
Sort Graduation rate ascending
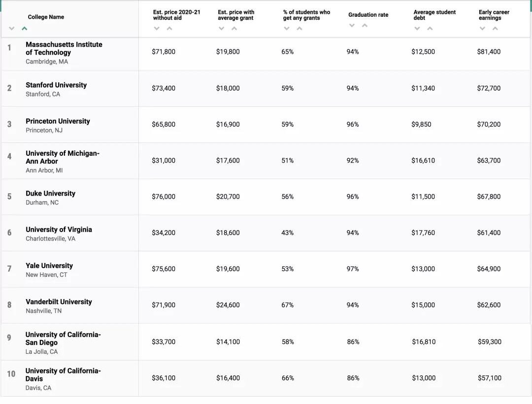[365, 26]
